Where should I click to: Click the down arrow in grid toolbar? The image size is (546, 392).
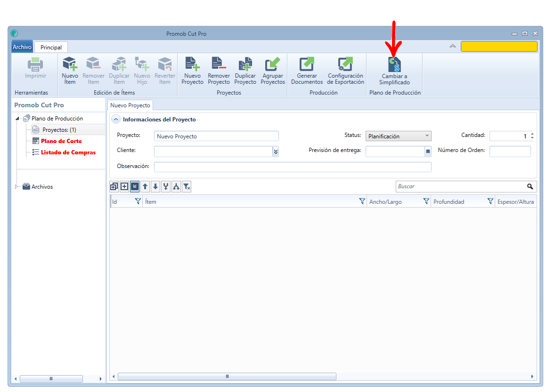pos(155,187)
